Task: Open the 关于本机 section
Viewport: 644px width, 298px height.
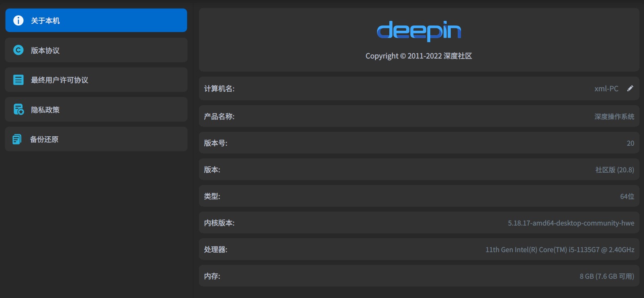Action: (x=96, y=20)
